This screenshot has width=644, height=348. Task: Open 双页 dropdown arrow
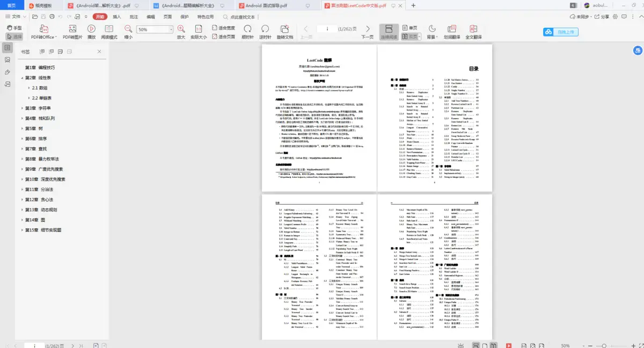[420, 37]
